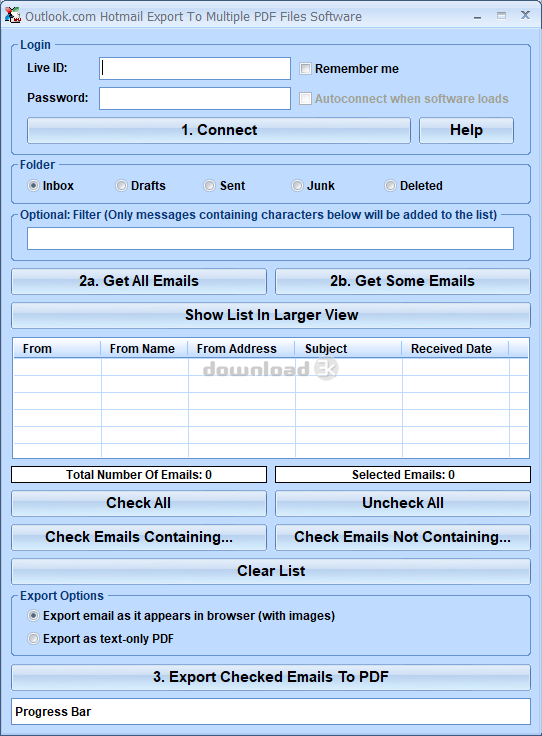Sort by the Subject column header
Screen dimensions: 542x736
pos(348,349)
